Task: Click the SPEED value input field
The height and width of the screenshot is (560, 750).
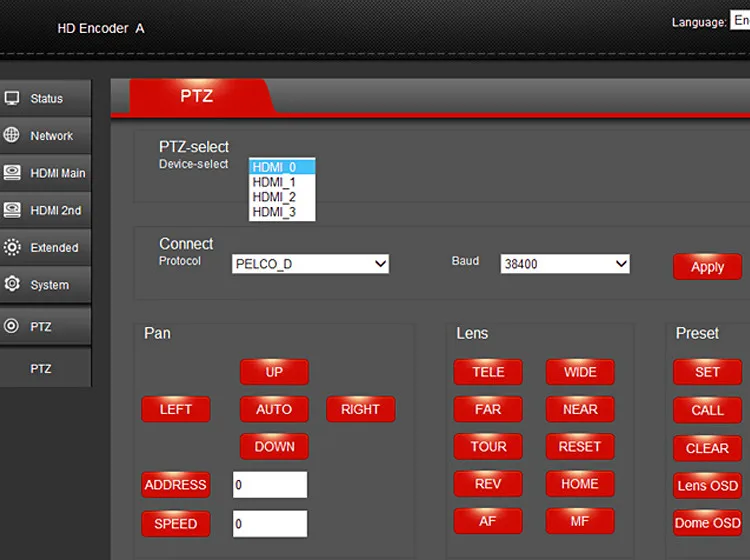Action: (270, 524)
